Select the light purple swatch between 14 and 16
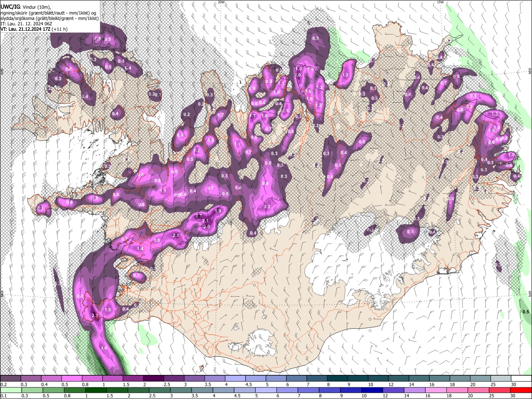This screenshot has height=399, width=532. (x=415, y=390)
